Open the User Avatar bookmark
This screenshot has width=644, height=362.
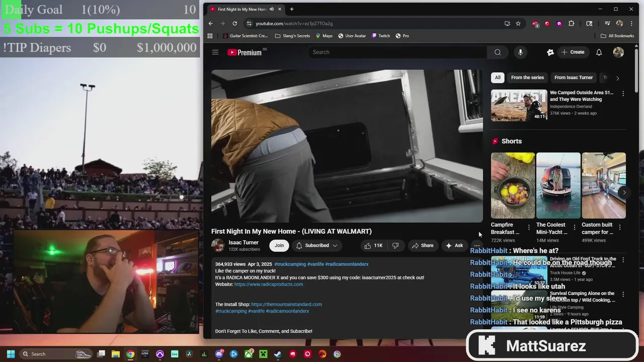point(352,36)
